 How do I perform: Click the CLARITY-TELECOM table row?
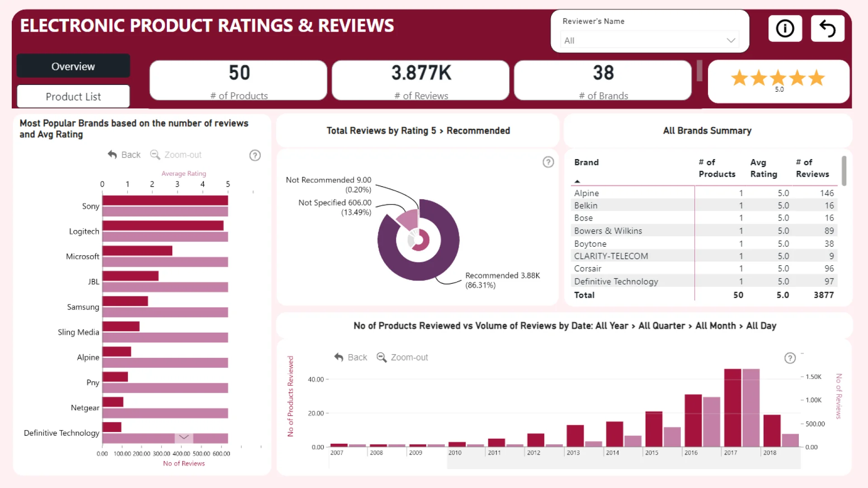704,256
